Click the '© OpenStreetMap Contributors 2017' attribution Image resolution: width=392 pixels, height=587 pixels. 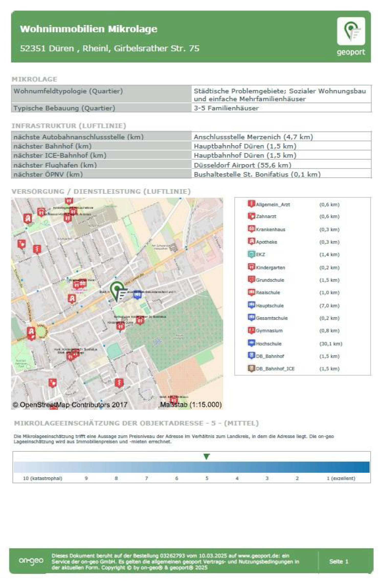pyautogui.click(x=70, y=405)
